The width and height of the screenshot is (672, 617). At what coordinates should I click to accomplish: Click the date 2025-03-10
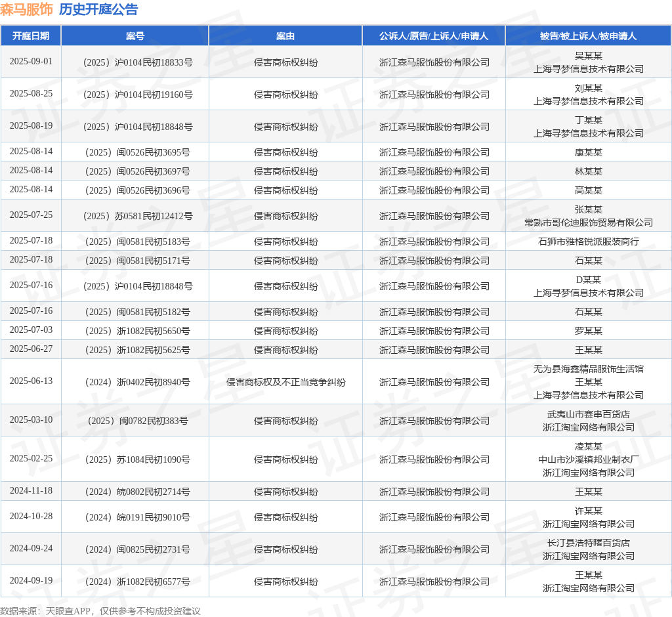[x=31, y=419]
